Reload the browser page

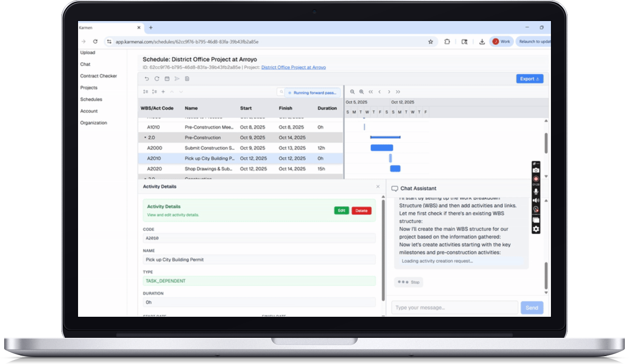(95, 42)
